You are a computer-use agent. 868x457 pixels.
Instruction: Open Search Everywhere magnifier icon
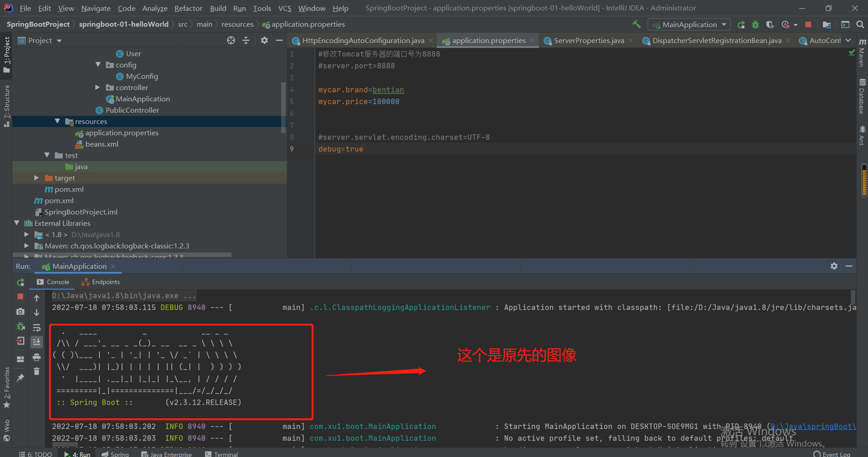[x=860, y=24]
